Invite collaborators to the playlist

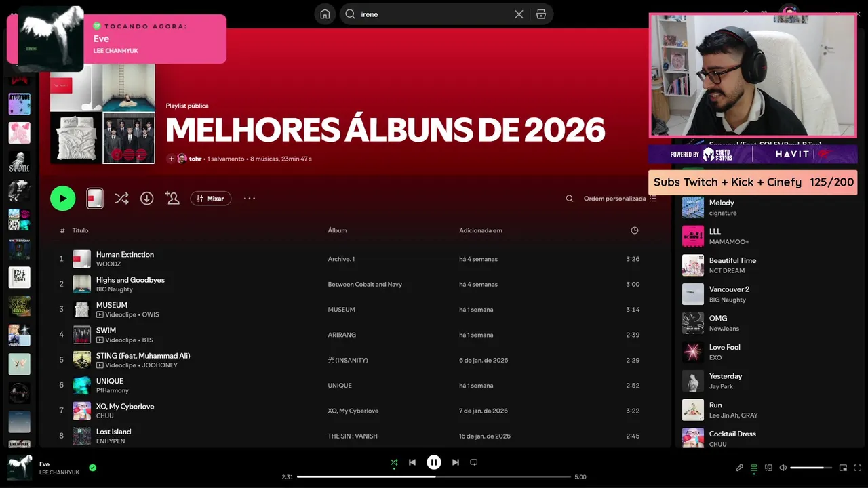172,199
